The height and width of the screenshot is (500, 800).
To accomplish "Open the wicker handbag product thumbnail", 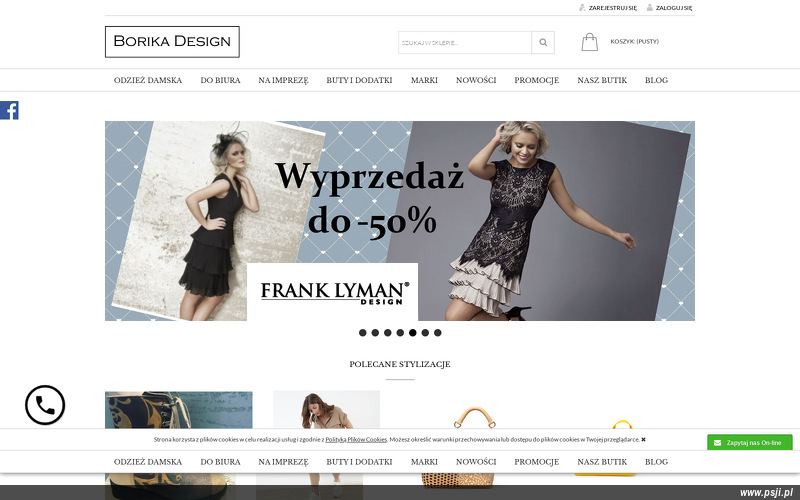I will (x=474, y=417).
